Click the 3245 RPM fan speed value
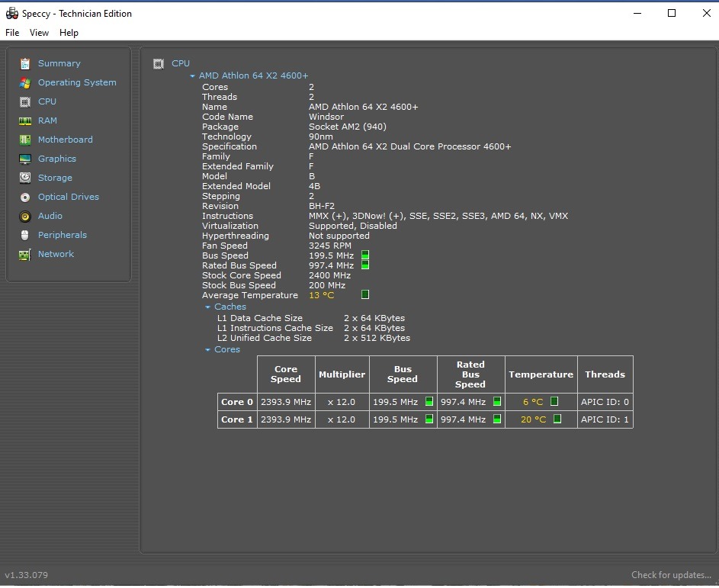The height and width of the screenshot is (588, 719). click(330, 246)
